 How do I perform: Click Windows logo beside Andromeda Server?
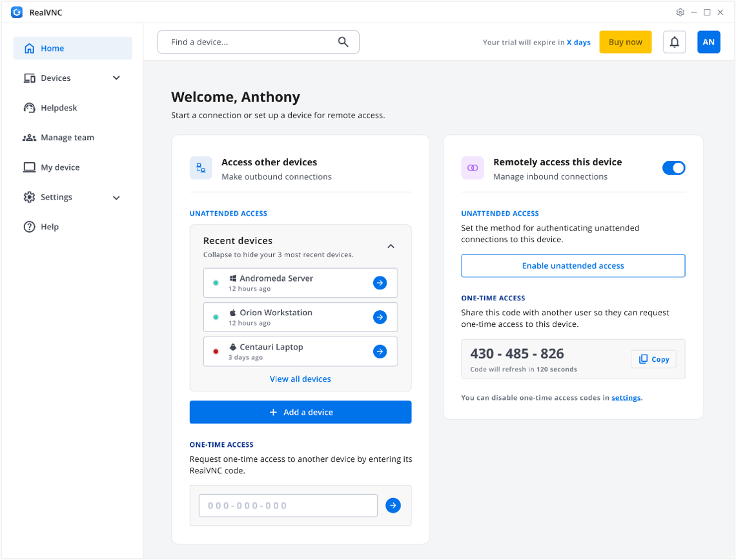[233, 278]
